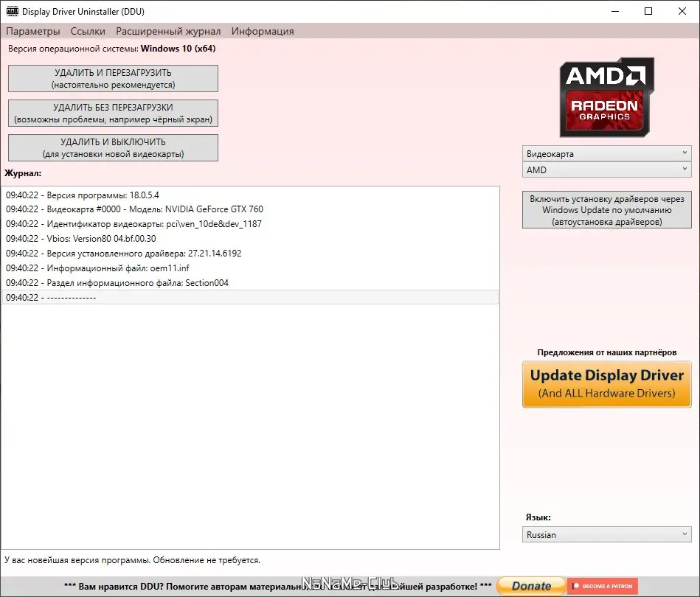Screen dimensions: 700x597
Task: Click the Журнал label
Action: [23, 173]
